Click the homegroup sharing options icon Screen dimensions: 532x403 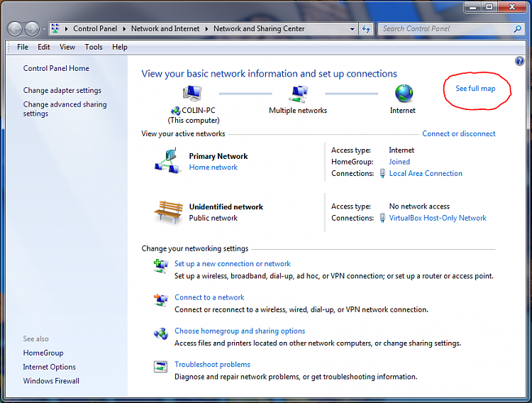click(x=161, y=333)
